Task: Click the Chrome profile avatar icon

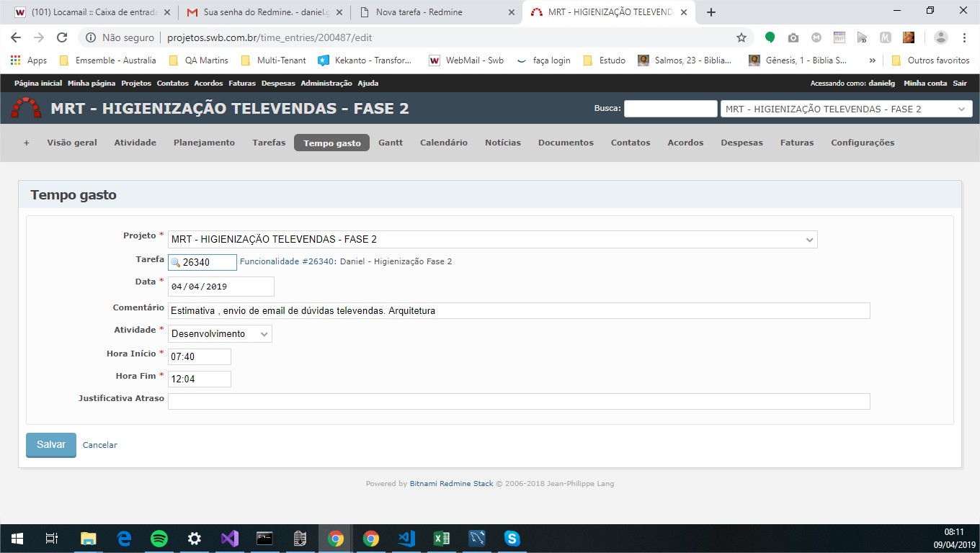Action: (940, 37)
